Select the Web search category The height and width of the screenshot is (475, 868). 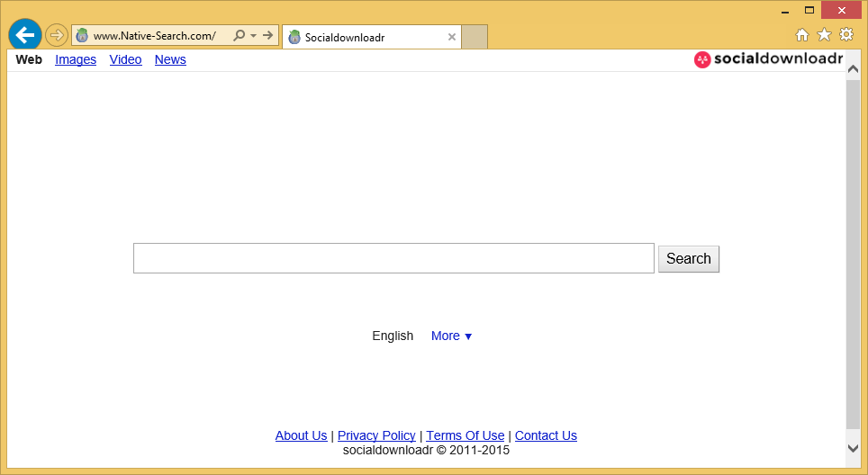point(29,59)
